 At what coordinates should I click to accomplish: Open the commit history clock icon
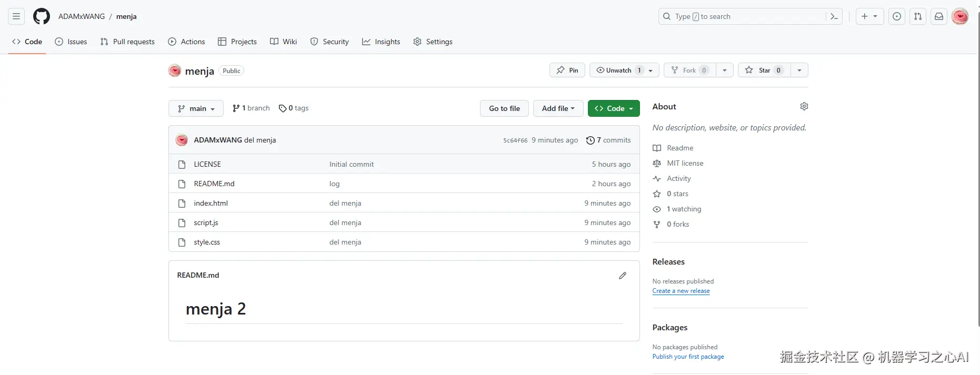[591, 140]
